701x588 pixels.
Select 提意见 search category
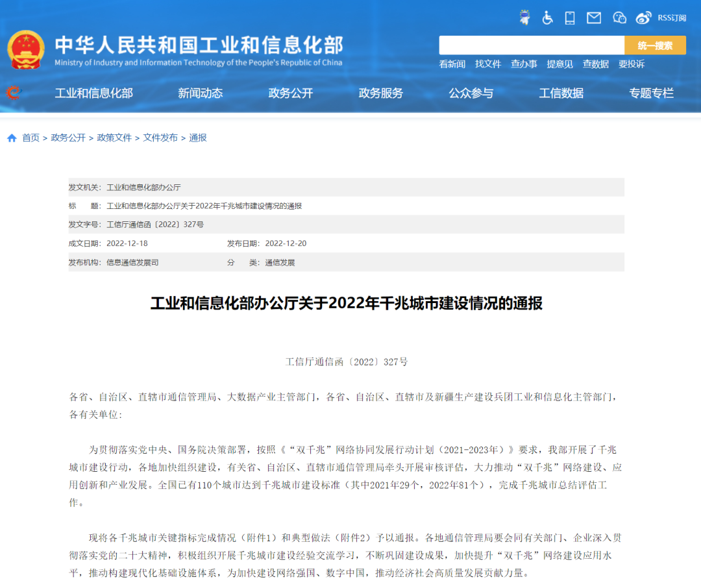[560, 64]
